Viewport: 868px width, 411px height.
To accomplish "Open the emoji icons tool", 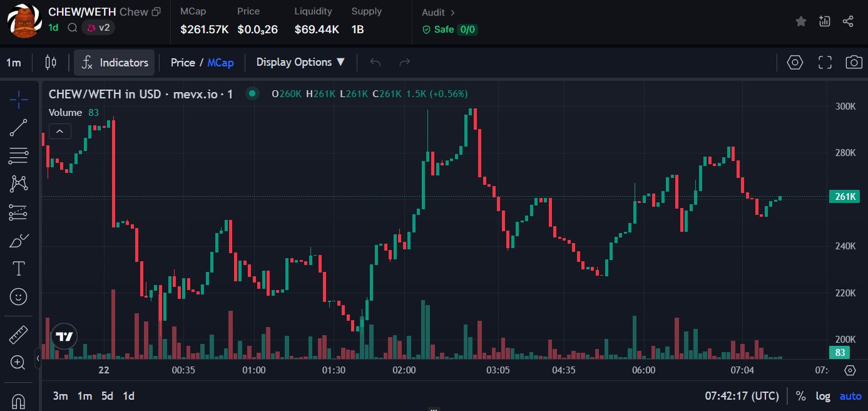I will [19, 297].
